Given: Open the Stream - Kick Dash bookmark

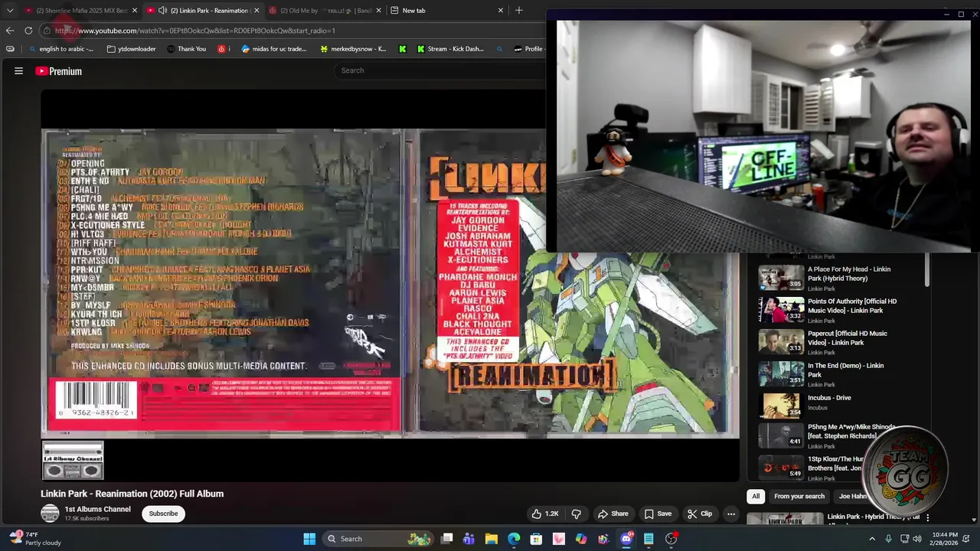Looking at the screenshot, I should pos(450,49).
